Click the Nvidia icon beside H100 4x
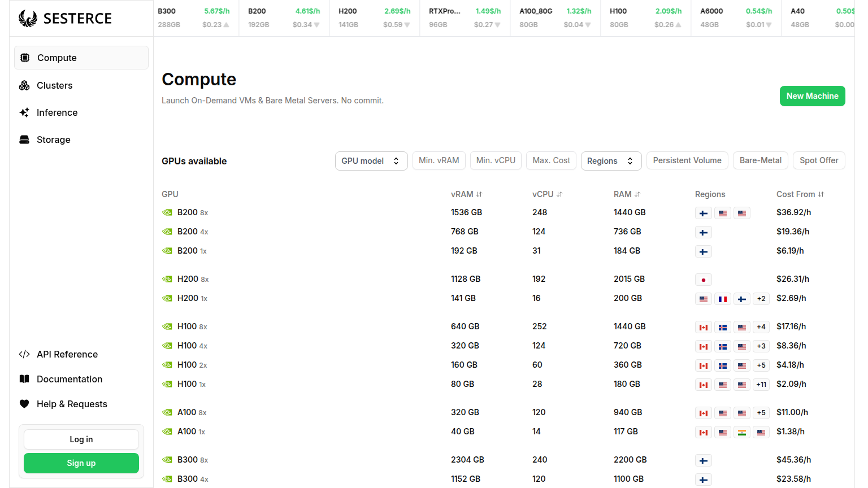Viewport: 868px width, 488px height. (167, 346)
